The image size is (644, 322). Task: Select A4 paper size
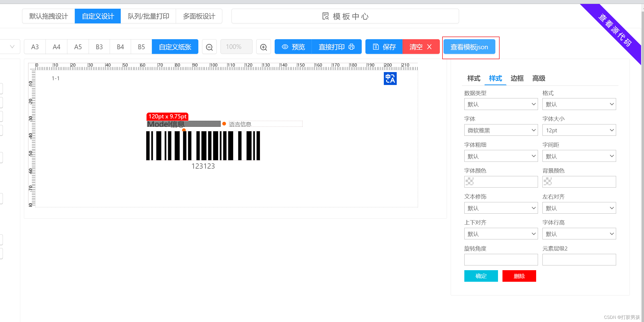(x=56, y=47)
